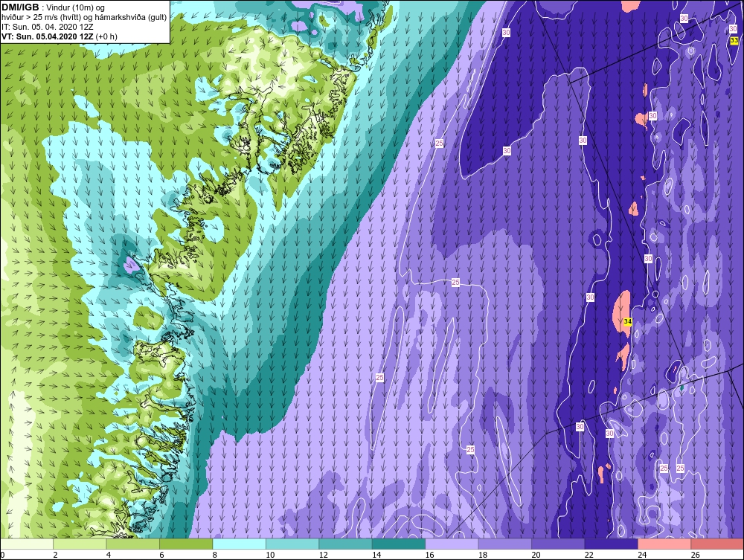
Task: Click the legend scale value '24'
Action: point(642,555)
